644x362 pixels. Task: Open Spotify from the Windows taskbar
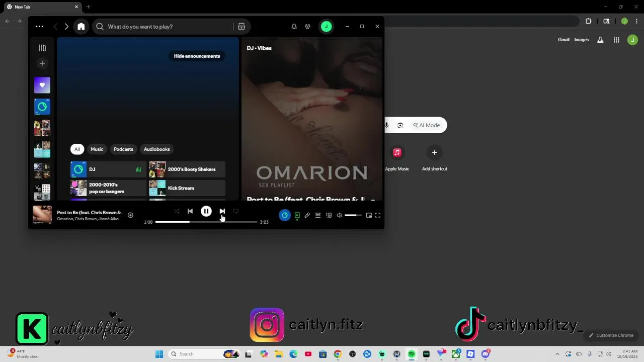pyautogui.click(x=412, y=354)
